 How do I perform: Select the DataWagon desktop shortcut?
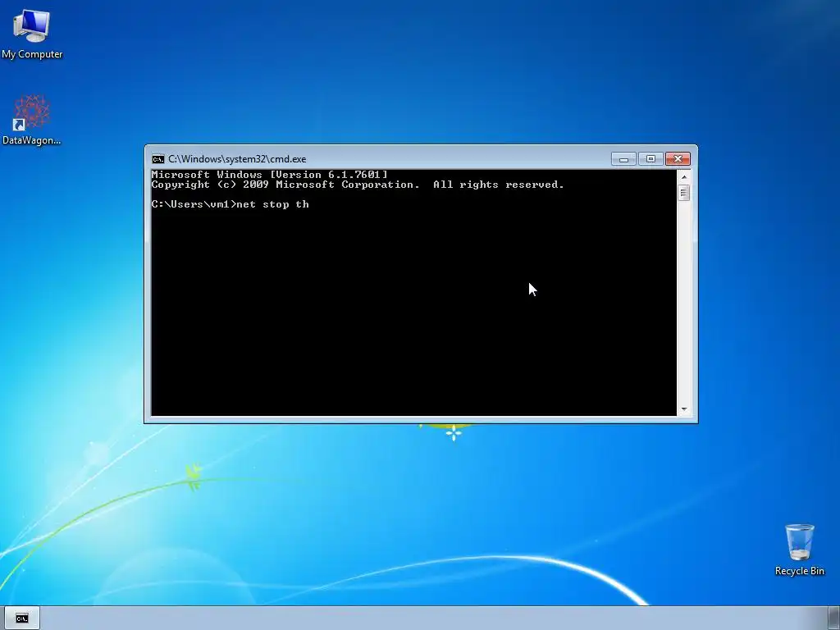coord(32,120)
